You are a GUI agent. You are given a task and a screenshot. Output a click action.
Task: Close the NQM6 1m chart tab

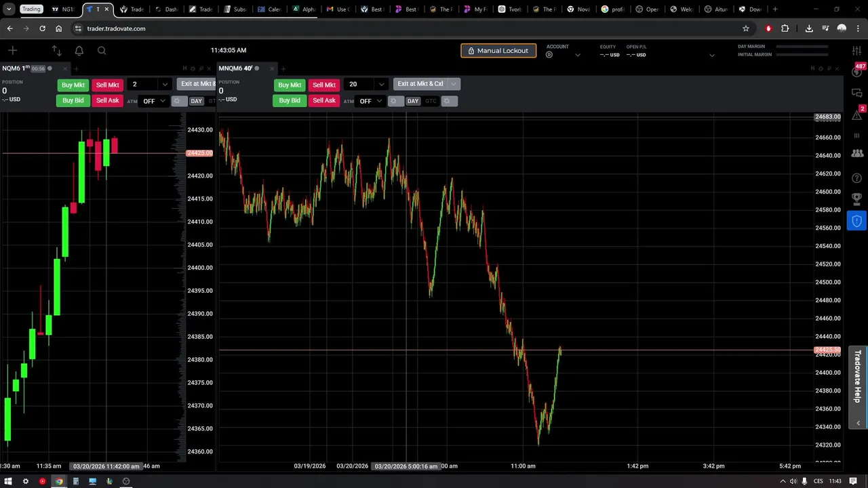tap(66, 68)
